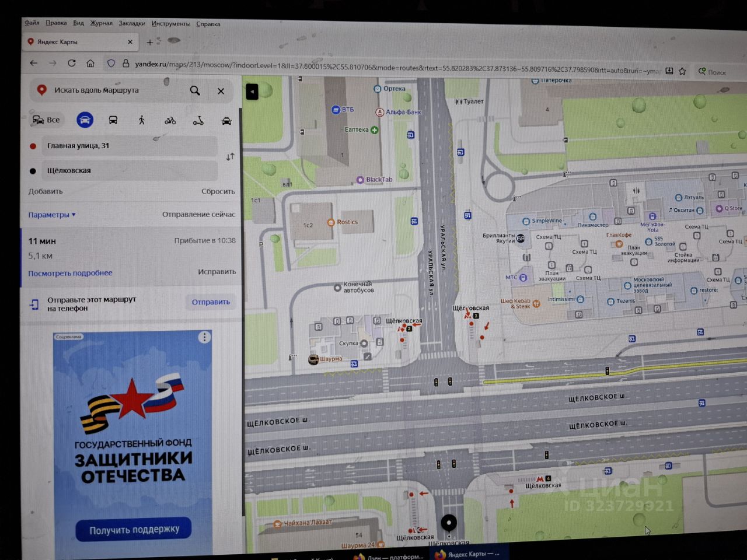
Task: Click the magnifier search icon
Action: coord(195,90)
